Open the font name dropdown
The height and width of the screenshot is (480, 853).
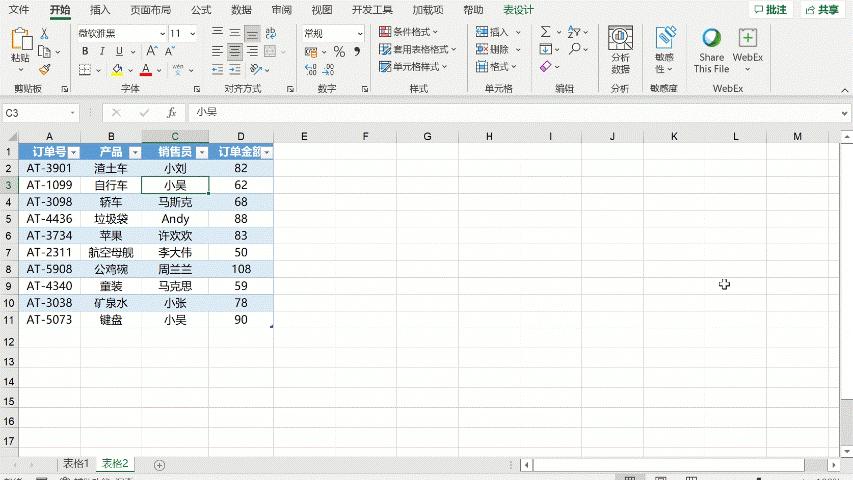(162, 34)
